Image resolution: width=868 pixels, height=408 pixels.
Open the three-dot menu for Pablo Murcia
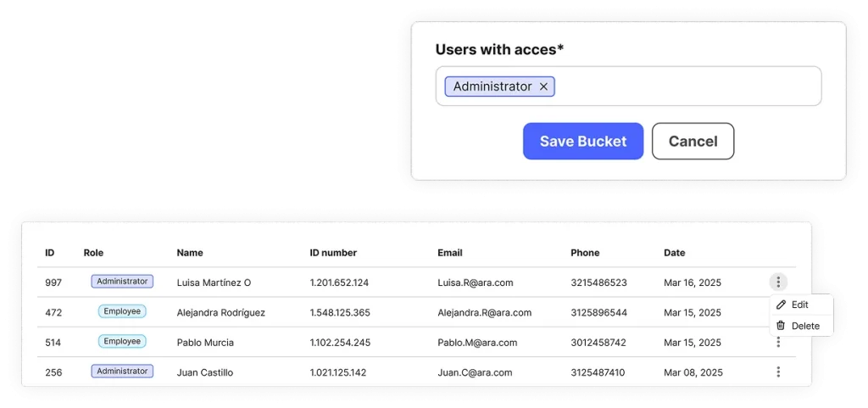pyautogui.click(x=778, y=342)
